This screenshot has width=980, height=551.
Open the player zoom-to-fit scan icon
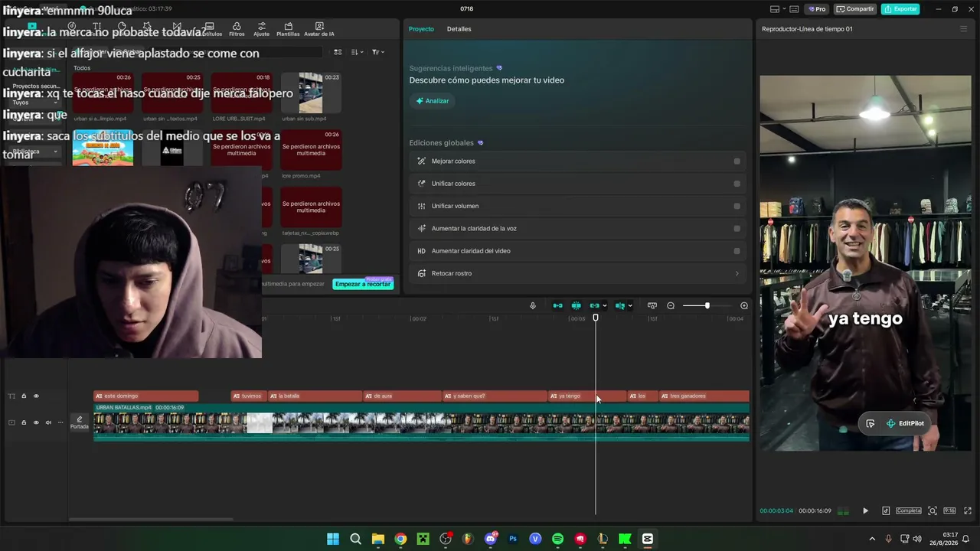(932, 511)
